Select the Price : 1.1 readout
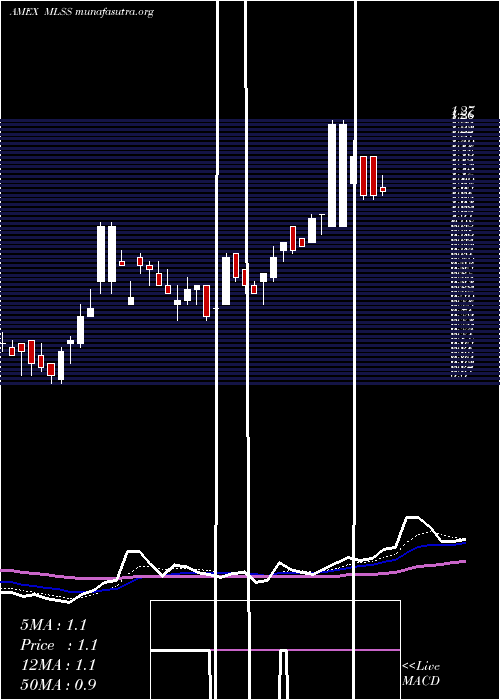The image size is (500, 700). point(59,645)
